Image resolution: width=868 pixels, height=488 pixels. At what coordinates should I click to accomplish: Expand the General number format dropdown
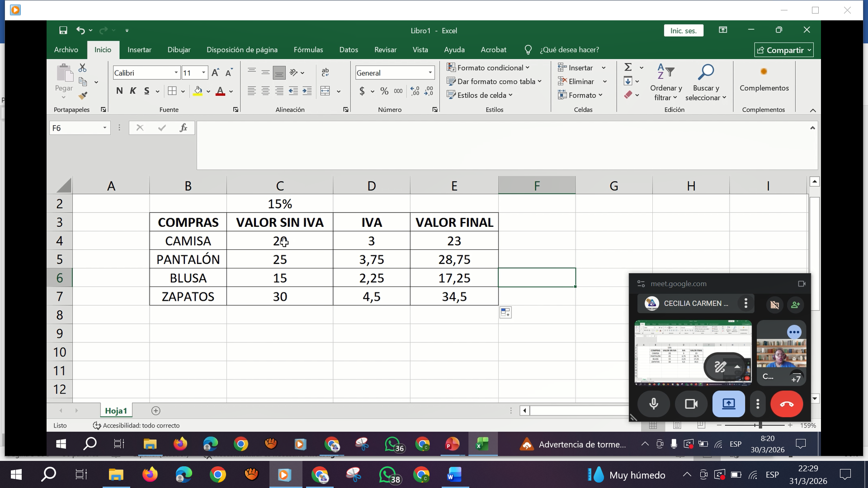click(430, 73)
